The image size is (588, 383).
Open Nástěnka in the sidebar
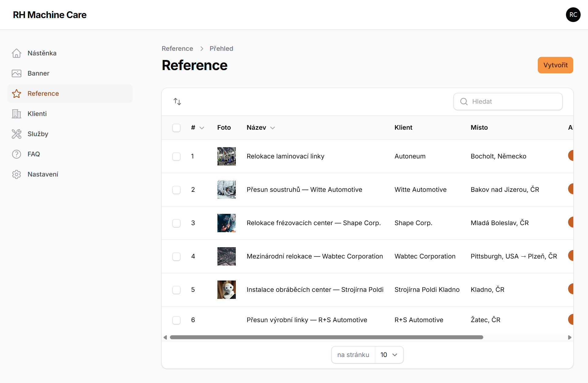[x=70, y=53]
